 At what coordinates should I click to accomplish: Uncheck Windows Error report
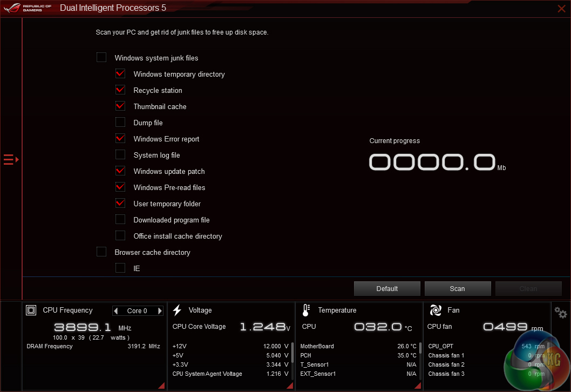(x=120, y=138)
